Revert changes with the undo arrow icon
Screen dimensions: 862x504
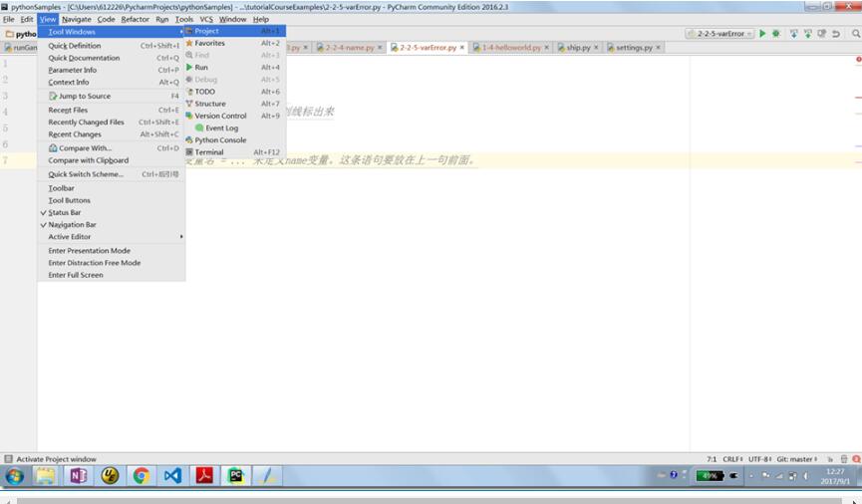point(836,34)
